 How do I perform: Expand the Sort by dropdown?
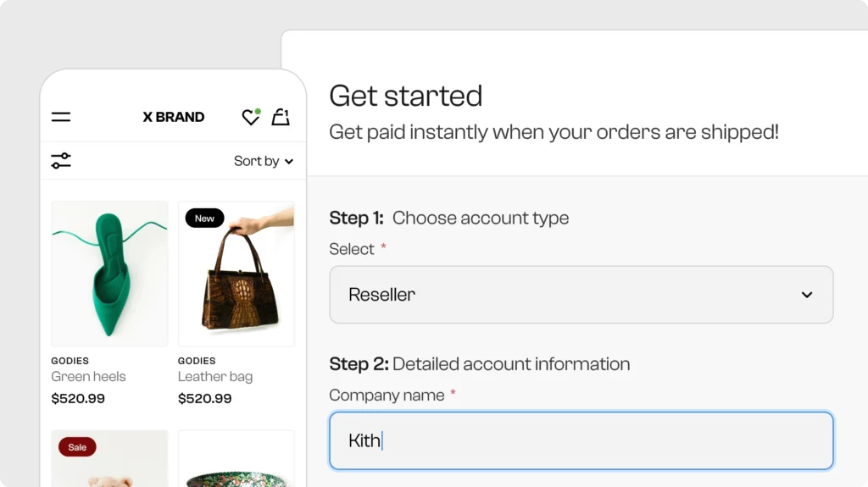(264, 161)
